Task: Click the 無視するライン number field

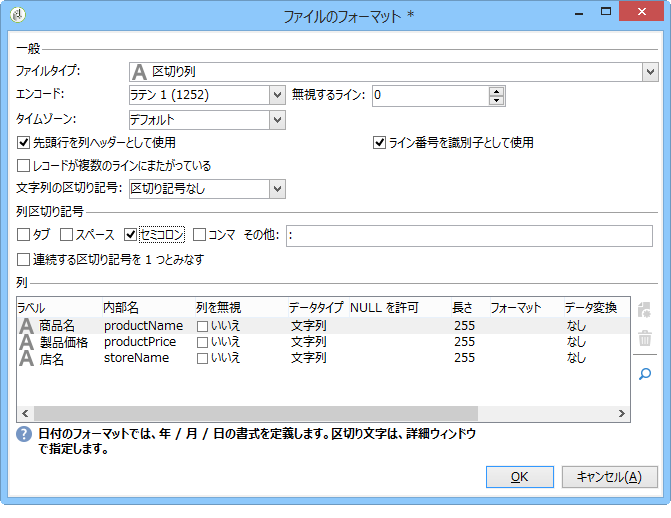Action: (x=431, y=95)
